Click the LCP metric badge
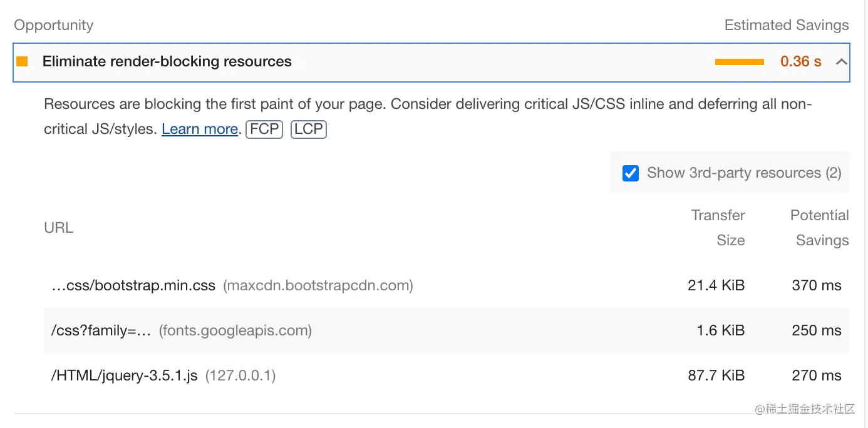Image resolution: width=868 pixels, height=428 pixels. point(309,130)
